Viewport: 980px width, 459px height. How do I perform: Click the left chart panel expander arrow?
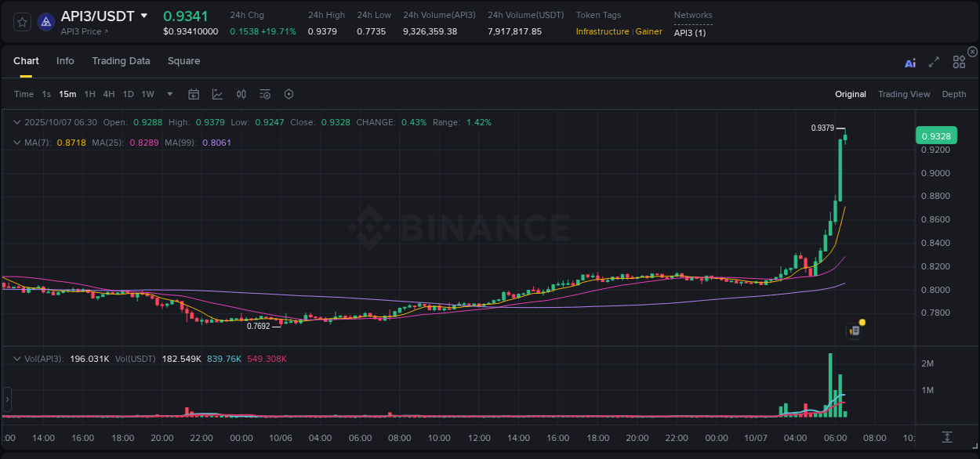tap(6, 399)
